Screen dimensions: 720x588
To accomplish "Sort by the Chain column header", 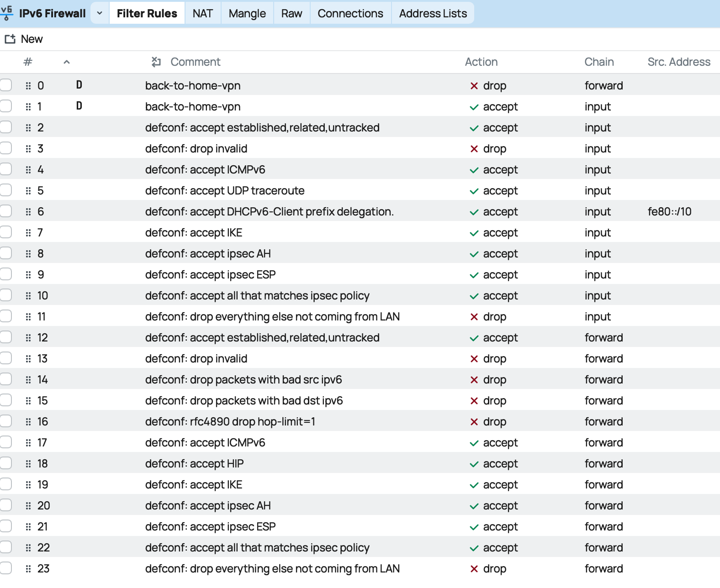I will [599, 62].
